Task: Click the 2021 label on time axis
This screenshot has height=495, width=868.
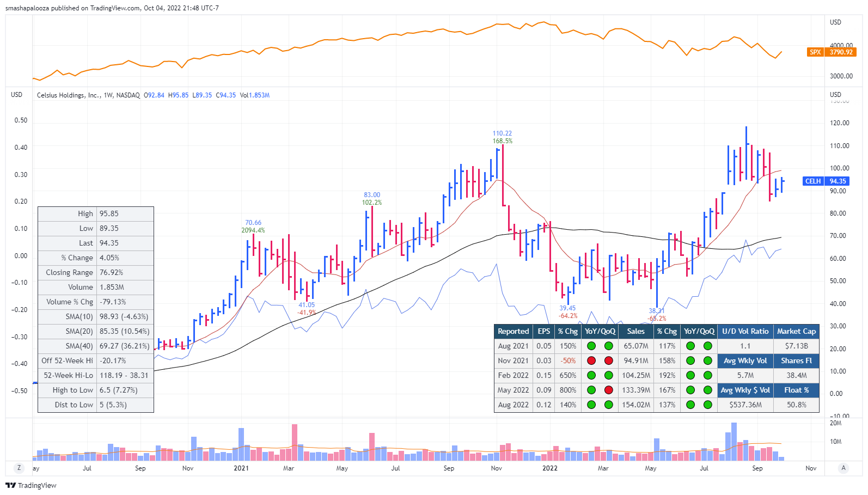Action: (x=241, y=468)
